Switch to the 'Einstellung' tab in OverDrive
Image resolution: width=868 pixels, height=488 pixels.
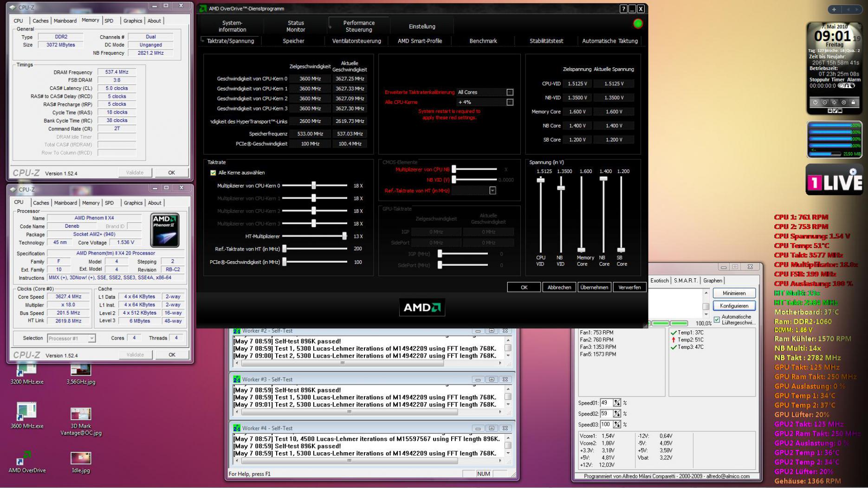422,26
